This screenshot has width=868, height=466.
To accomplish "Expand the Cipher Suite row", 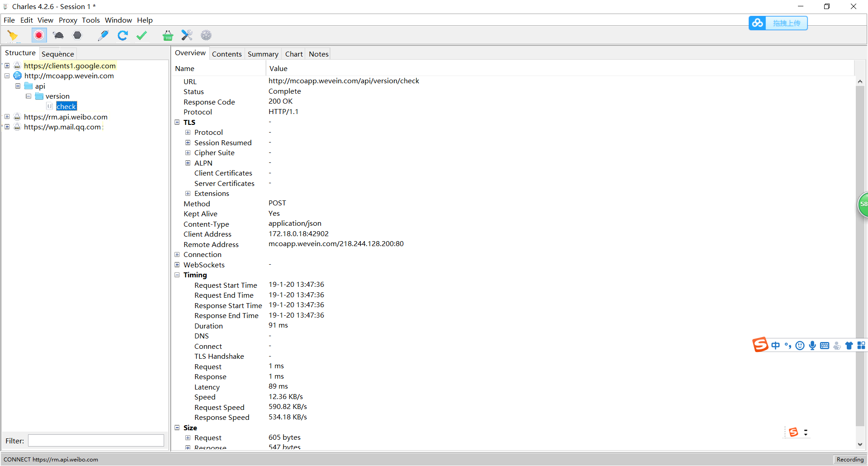I will (188, 153).
